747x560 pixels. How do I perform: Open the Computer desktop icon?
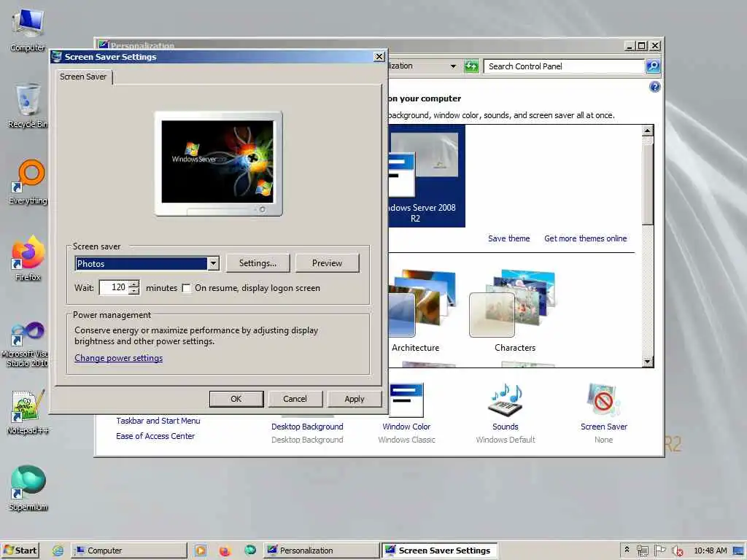[28, 28]
